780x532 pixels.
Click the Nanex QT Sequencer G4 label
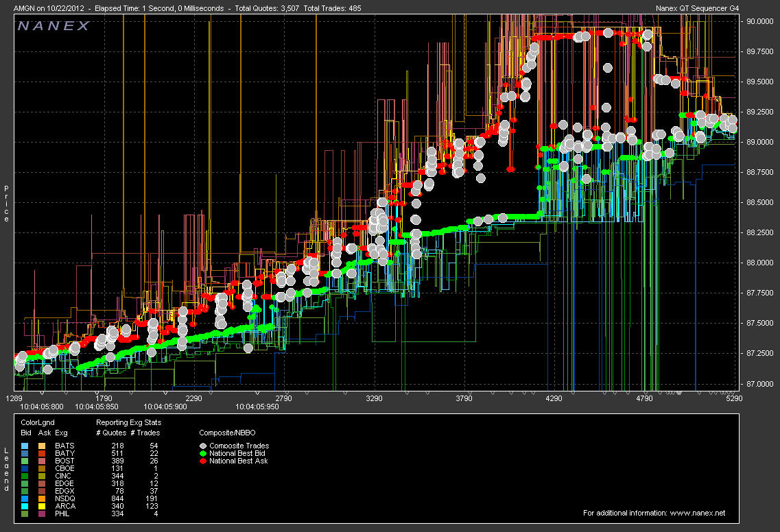point(698,8)
